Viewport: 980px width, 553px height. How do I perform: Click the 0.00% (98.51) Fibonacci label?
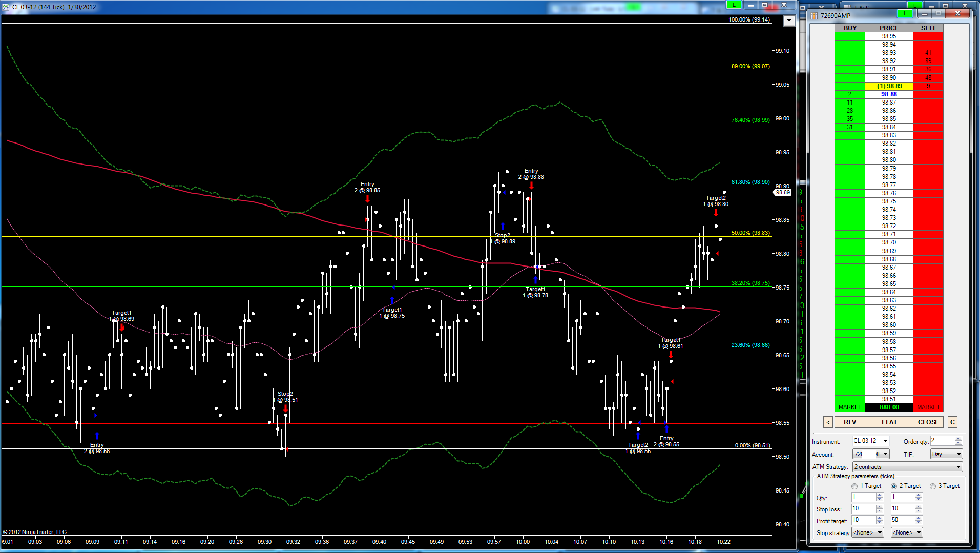click(752, 445)
